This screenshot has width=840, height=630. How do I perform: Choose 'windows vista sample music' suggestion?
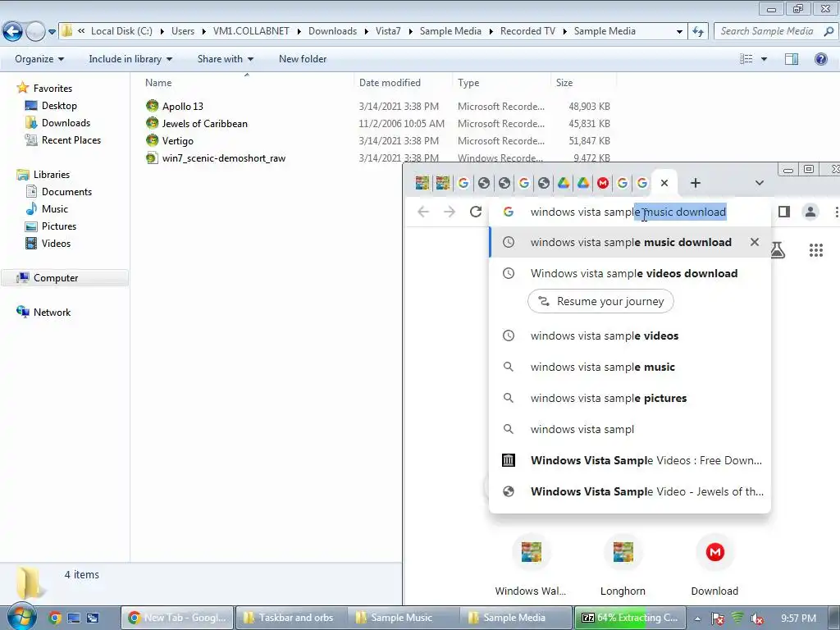[630, 367]
